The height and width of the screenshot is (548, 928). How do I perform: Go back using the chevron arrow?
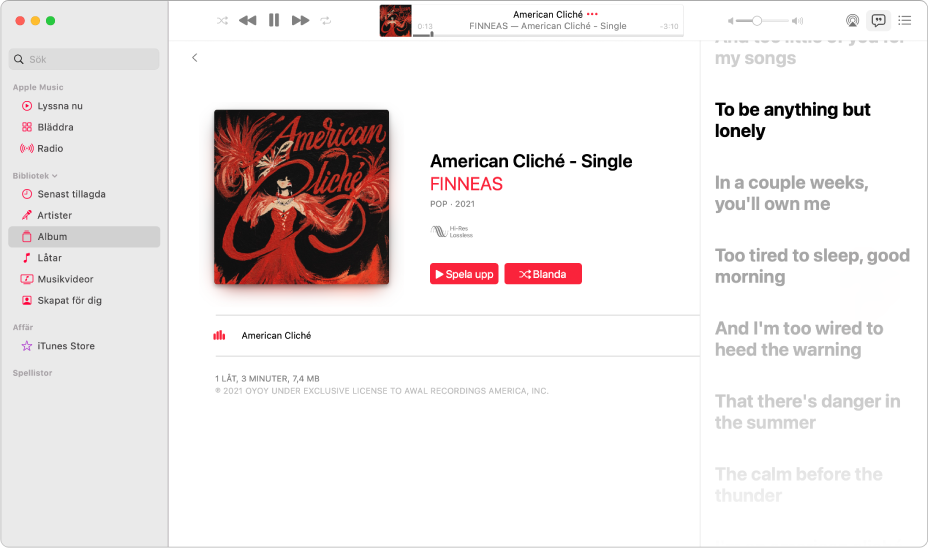click(195, 57)
